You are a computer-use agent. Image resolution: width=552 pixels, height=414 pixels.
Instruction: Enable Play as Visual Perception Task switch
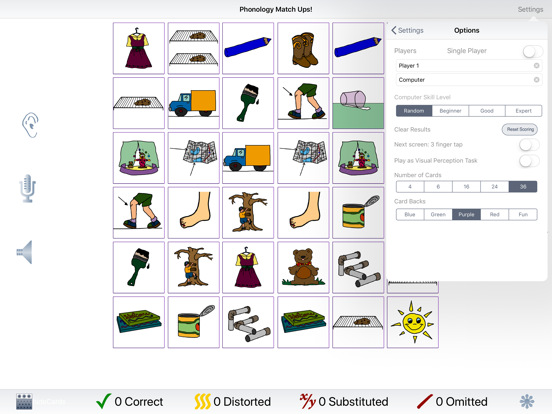point(529,161)
